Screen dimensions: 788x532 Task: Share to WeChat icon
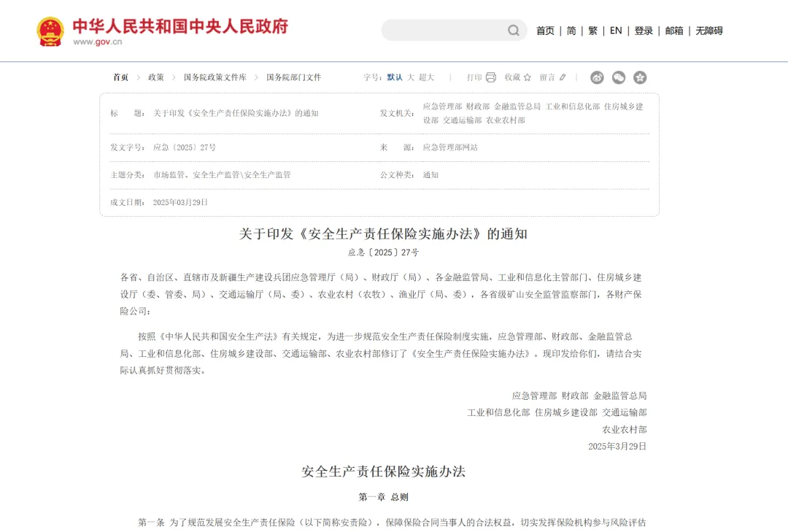(619, 77)
